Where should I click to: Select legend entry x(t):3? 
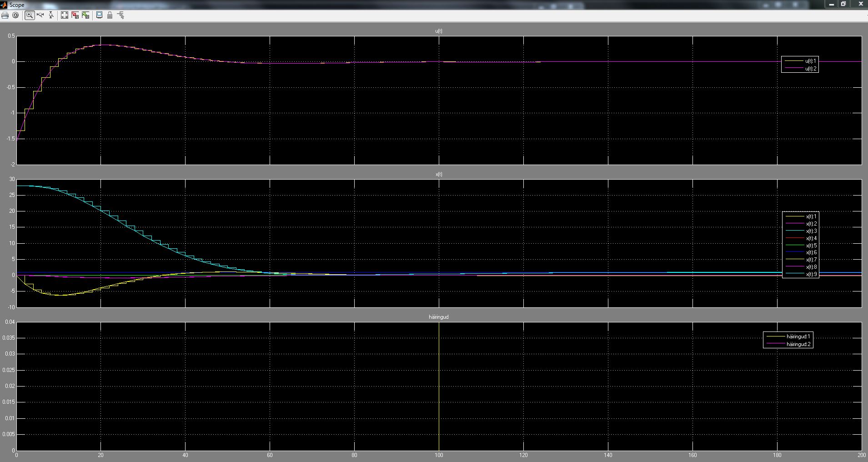pyautogui.click(x=801, y=231)
